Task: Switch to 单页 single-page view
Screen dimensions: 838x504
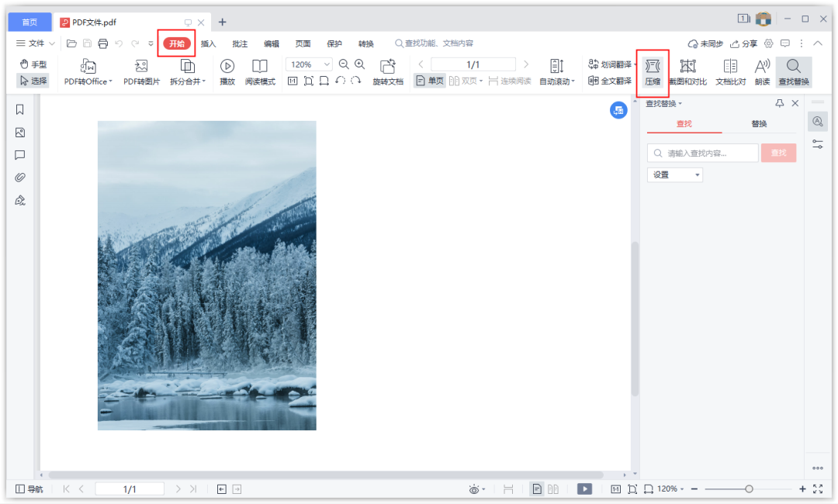Action: click(x=429, y=80)
